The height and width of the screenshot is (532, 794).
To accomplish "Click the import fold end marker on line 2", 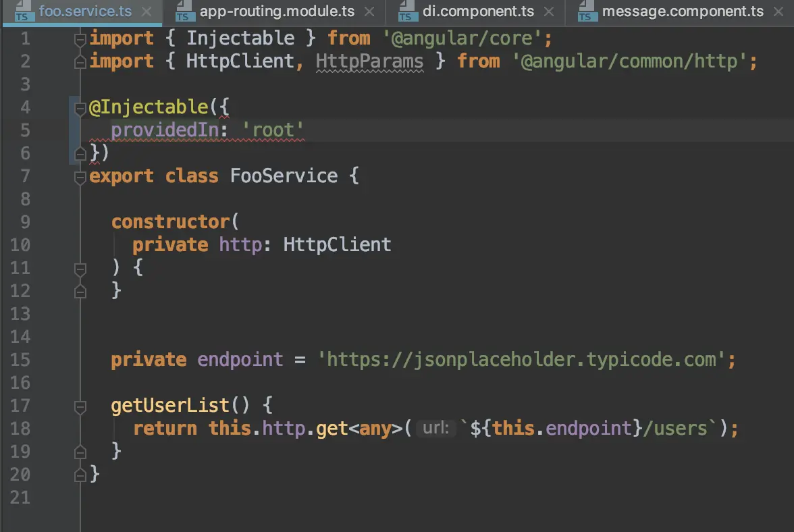I will [x=80, y=61].
